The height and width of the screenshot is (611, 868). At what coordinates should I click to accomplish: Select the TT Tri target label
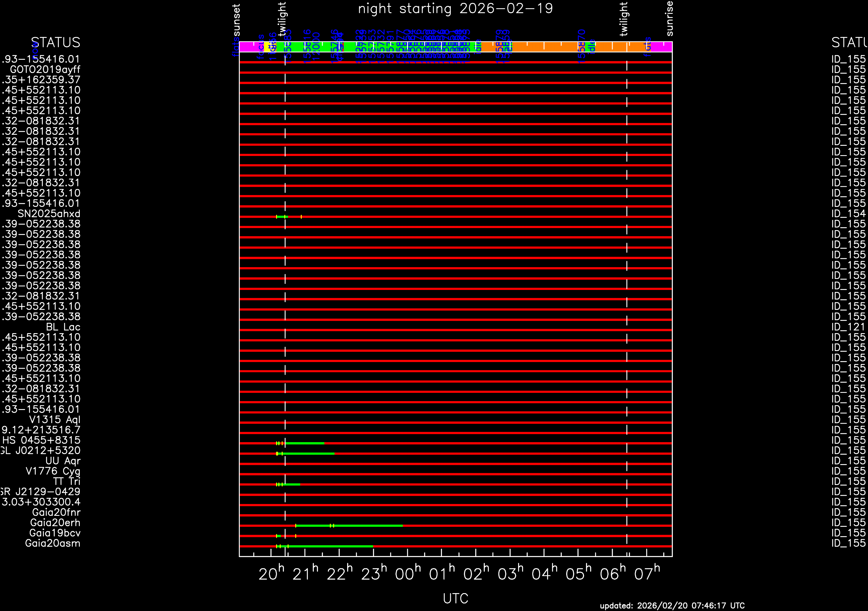click(67, 481)
